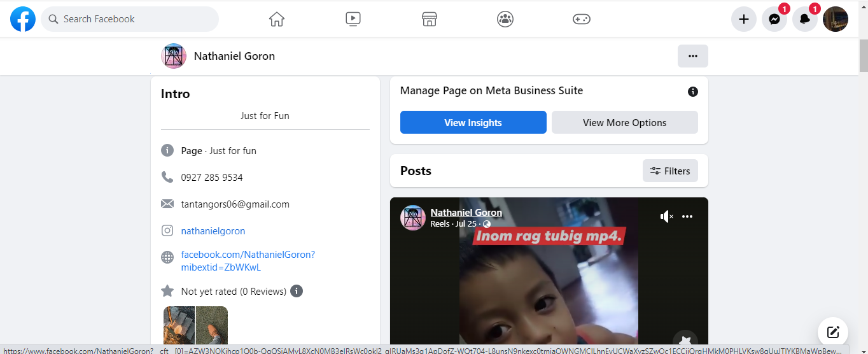Open the Marketplace icon
This screenshot has width=868, height=354.
coord(430,19)
